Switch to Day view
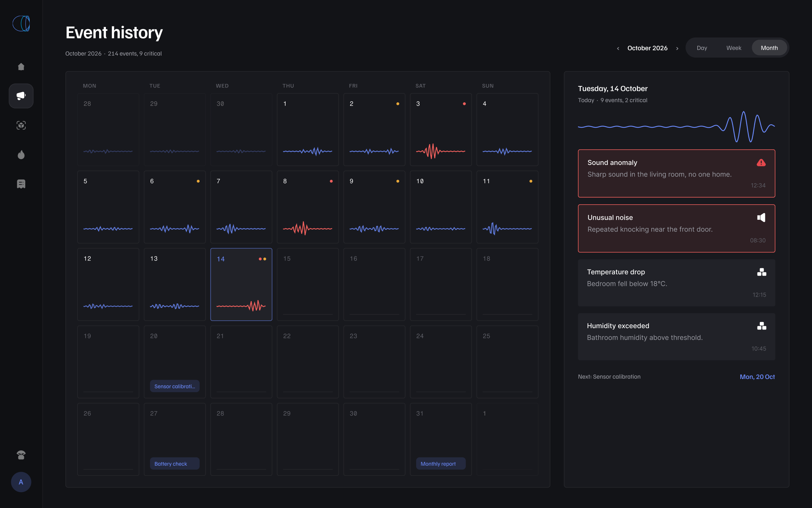This screenshot has height=508, width=812. coord(702,48)
